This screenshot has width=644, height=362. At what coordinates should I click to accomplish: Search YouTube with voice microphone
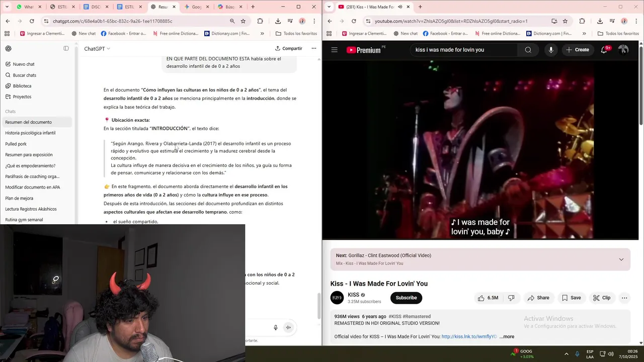point(551,50)
